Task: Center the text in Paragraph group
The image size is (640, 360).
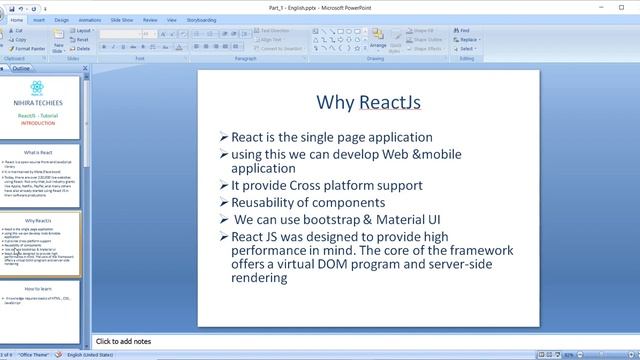Action: [206, 47]
